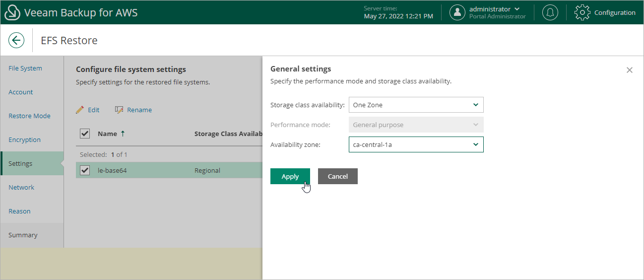Click the Rename link text
This screenshot has width=644, height=280.
coord(139,110)
